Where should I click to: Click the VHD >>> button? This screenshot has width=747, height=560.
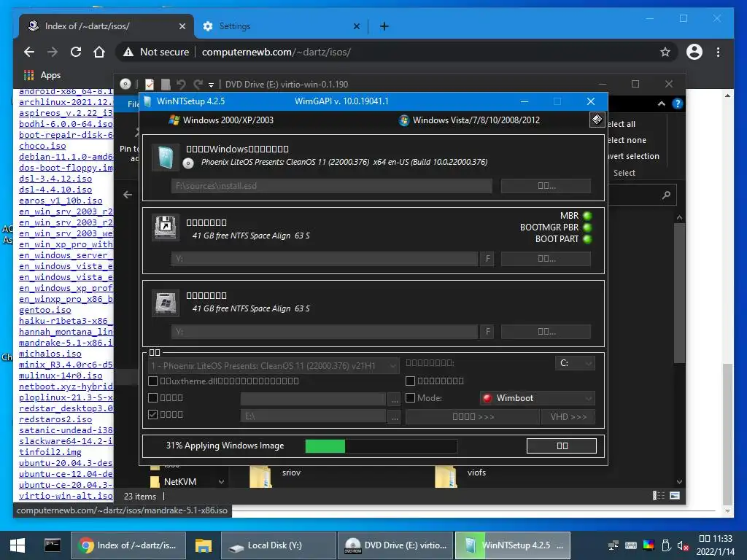pos(568,416)
